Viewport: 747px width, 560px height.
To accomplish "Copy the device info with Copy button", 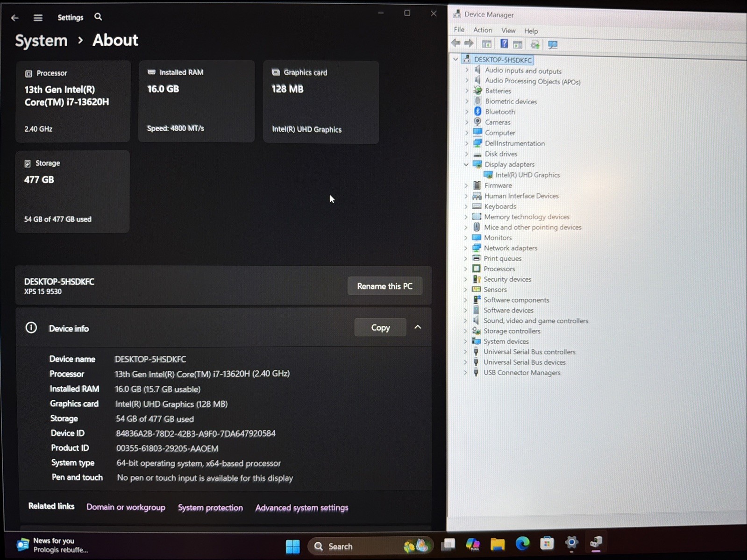I will [380, 327].
